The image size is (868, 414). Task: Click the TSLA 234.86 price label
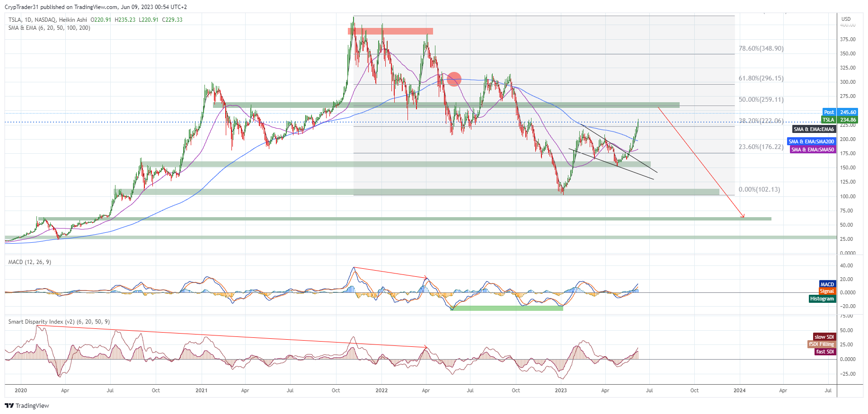click(840, 120)
